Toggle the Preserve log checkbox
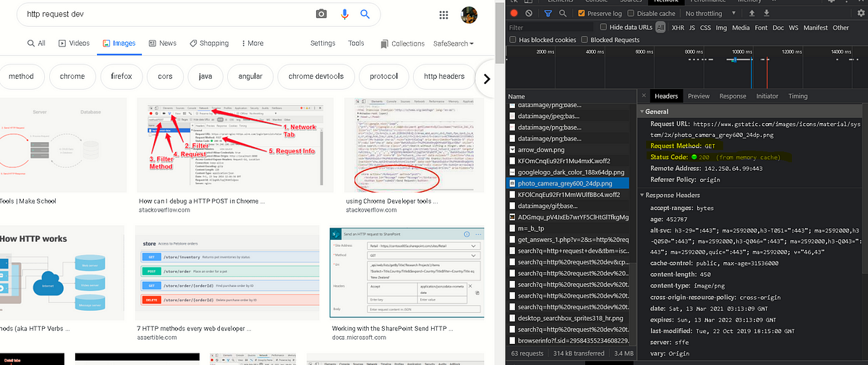This screenshot has width=868, height=365. click(x=582, y=13)
